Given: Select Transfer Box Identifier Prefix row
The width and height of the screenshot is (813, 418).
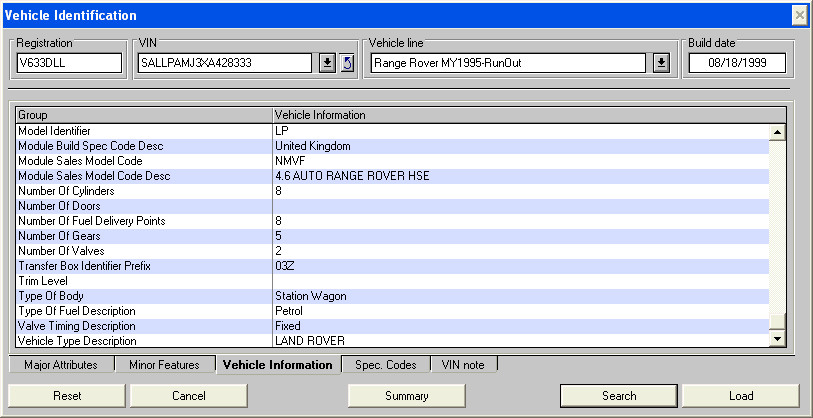Looking at the screenshot, I should click(x=393, y=267).
